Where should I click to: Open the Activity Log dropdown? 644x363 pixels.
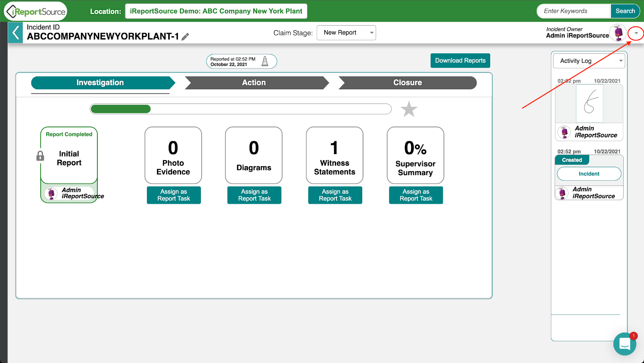coord(589,61)
